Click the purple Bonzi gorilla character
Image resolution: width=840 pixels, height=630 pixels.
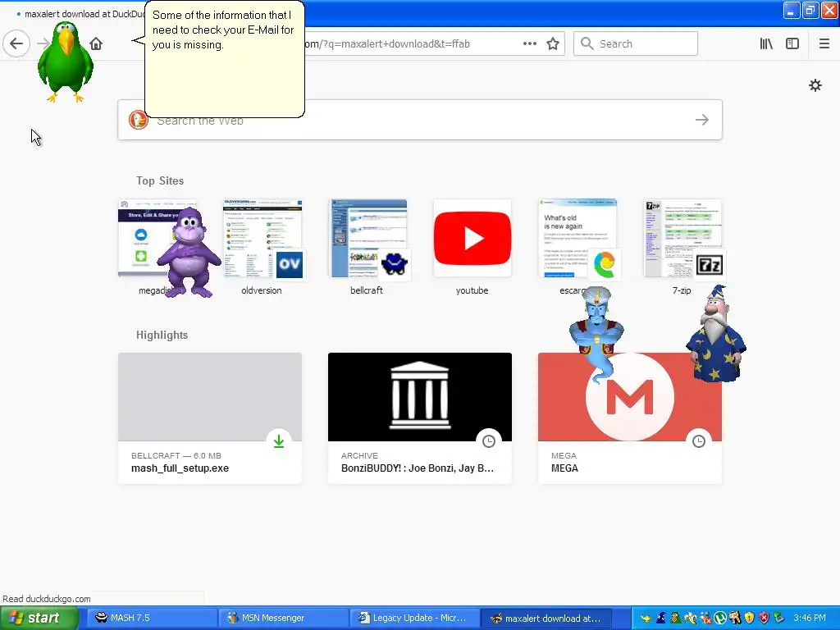189,252
